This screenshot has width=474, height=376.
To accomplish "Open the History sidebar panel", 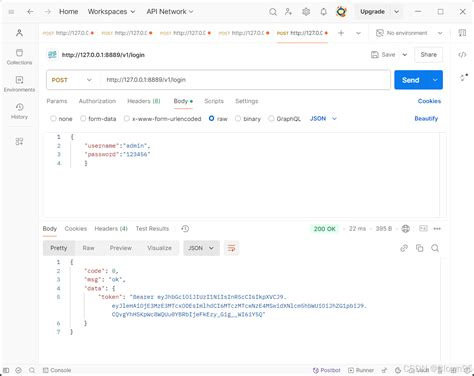I will click(x=19, y=111).
